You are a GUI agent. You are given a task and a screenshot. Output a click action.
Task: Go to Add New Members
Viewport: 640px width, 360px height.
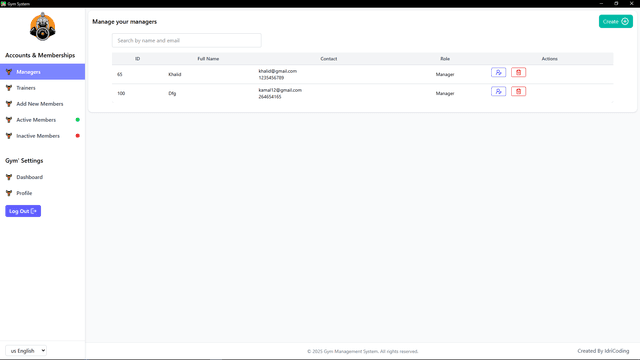(x=42, y=104)
